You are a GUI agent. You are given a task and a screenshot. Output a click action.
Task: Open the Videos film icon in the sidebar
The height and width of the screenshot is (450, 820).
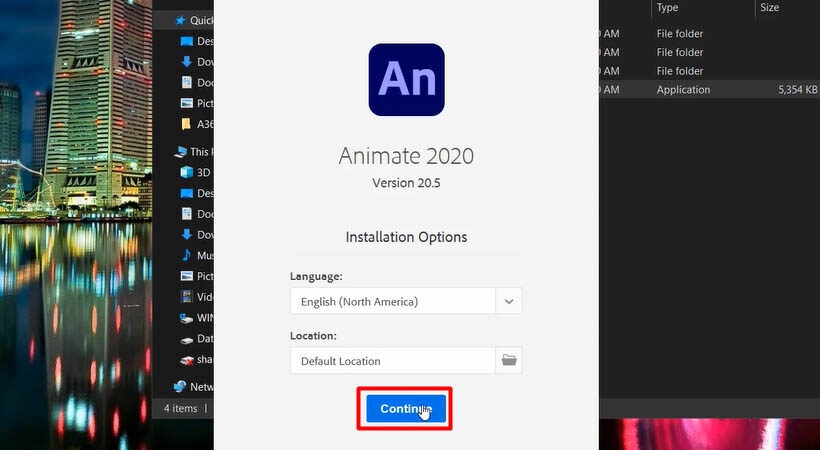187,297
